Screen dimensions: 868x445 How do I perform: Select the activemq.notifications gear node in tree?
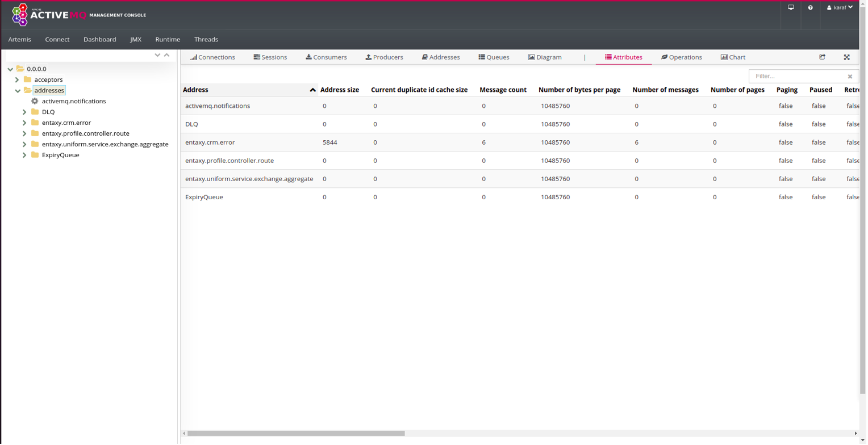(73, 102)
